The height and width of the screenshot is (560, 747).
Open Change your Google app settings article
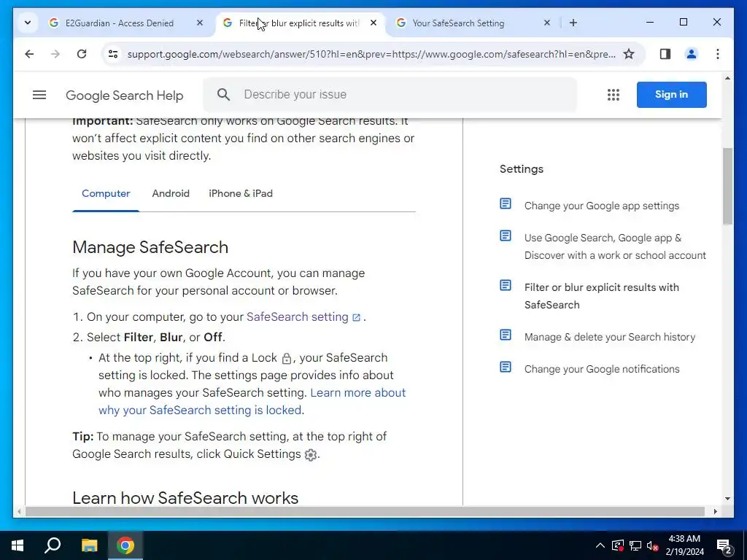pyautogui.click(x=602, y=206)
